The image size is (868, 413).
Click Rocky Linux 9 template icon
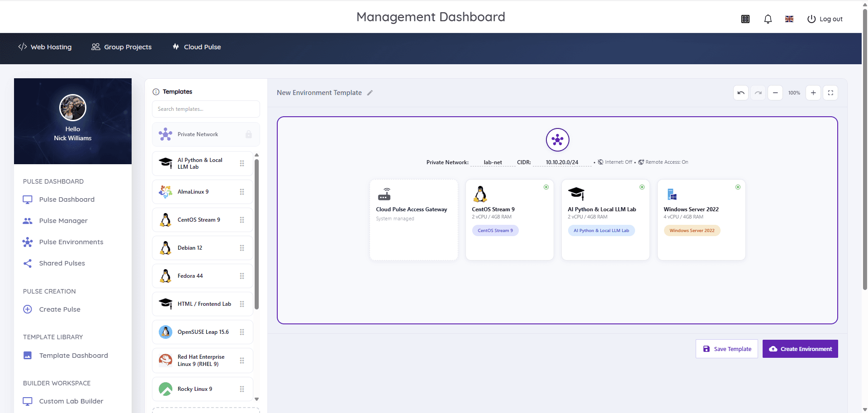166,389
